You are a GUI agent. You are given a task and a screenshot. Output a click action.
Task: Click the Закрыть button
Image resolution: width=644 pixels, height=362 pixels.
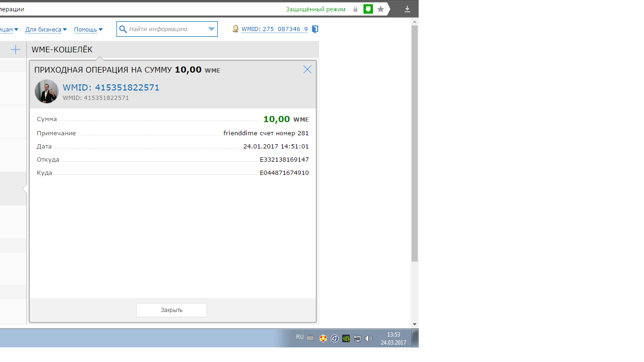click(172, 310)
